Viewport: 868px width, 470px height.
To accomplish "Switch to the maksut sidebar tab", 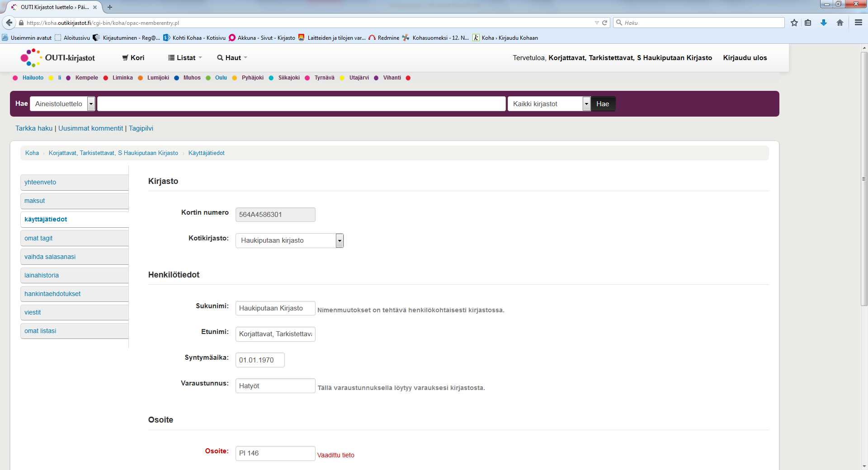I will point(75,201).
